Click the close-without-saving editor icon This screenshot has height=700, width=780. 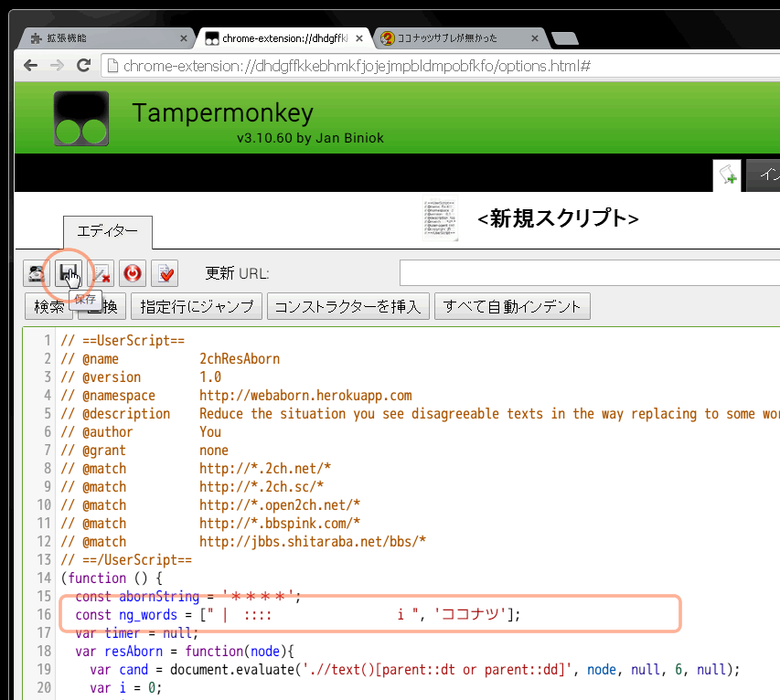coord(101,273)
